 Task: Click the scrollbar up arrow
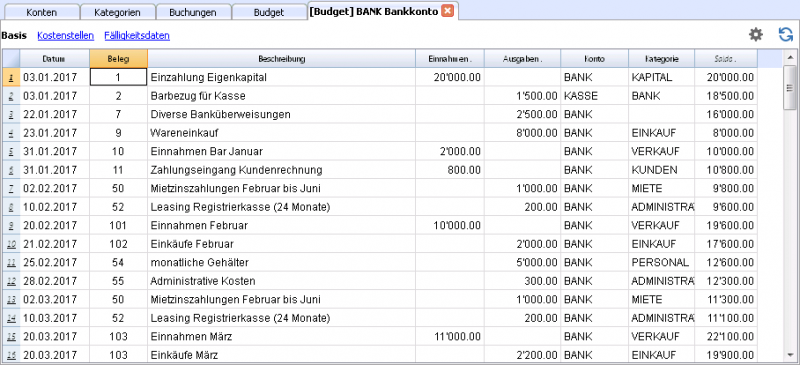[x=790, y=57]
